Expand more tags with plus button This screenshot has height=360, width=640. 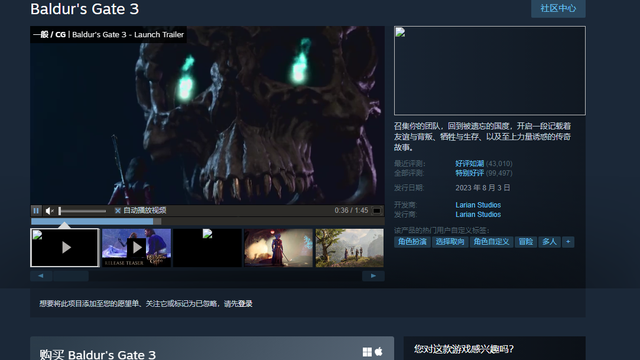tap(568, 242)
